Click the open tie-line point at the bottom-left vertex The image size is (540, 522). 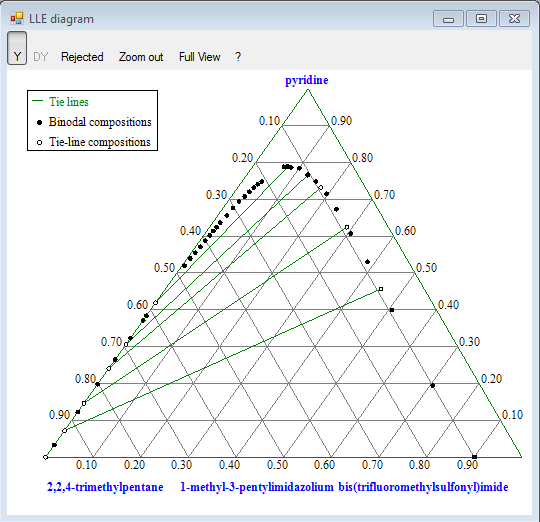[x=45, y=457]
